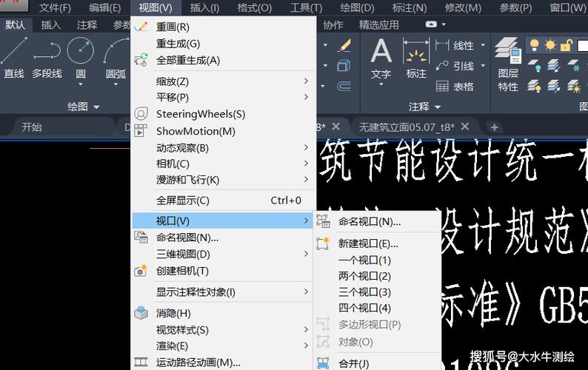
Task: Click the Motion Path Animation icon
Action: [141, 362]
